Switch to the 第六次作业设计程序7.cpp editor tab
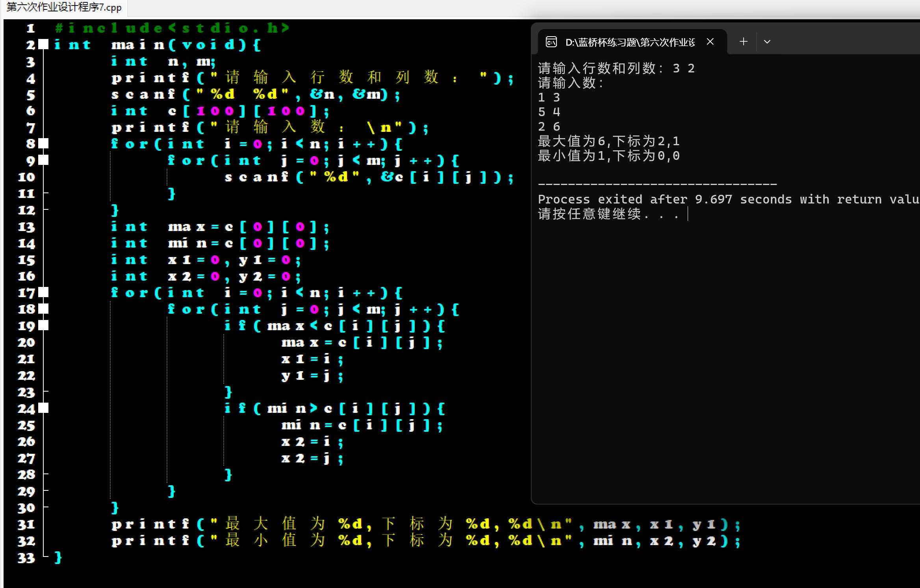 point(64,7)
